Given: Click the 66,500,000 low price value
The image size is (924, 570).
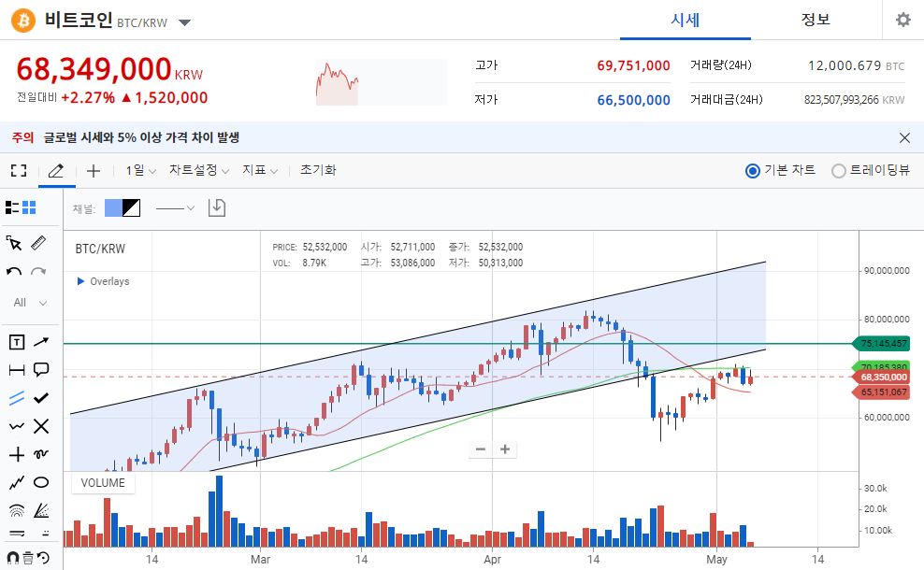Looking at the screenshot, I should [633, 100].
